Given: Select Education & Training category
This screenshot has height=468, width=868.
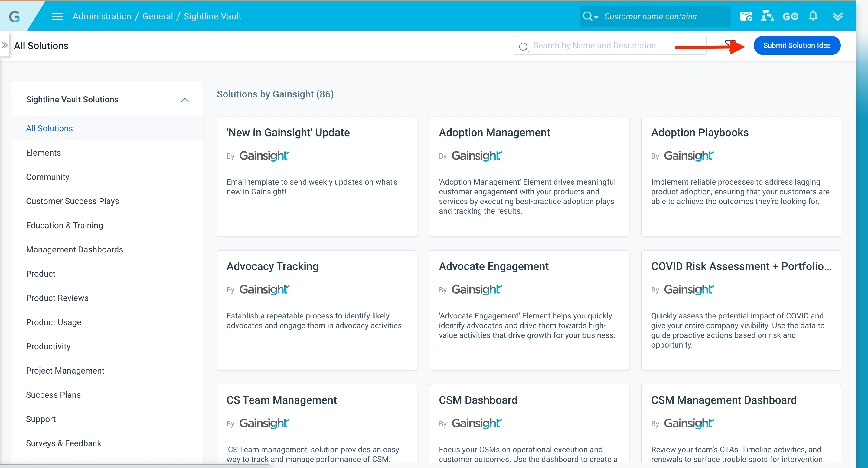Looking at the screenshot, I should 107,225.
